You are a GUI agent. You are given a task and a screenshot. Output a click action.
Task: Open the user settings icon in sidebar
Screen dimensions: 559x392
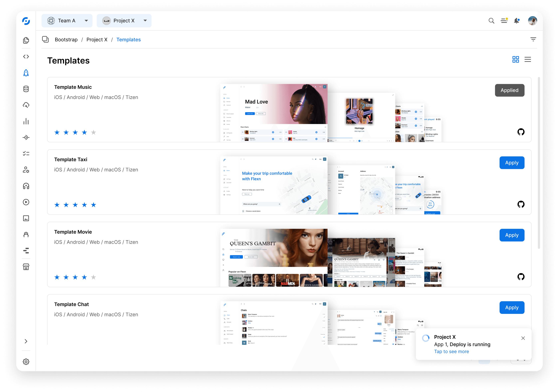(26, 170)
